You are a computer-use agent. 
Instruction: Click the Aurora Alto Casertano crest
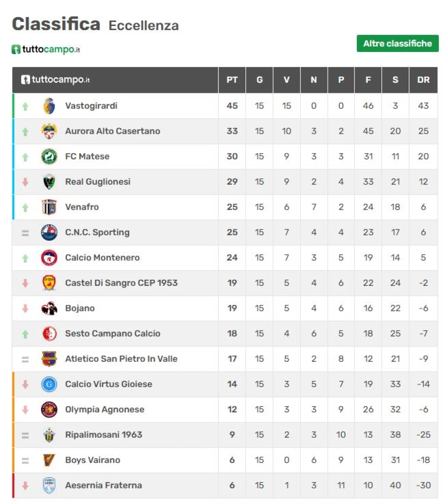(49, 131)
